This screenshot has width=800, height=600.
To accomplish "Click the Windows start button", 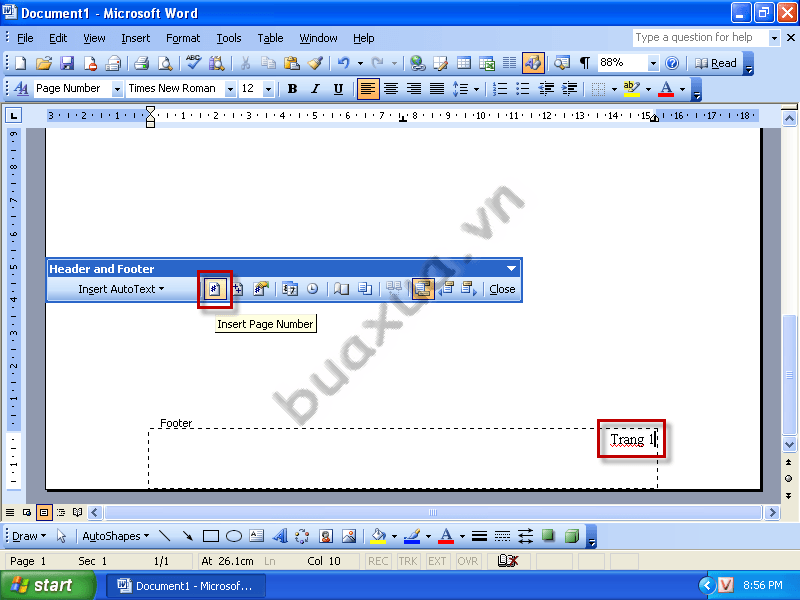I will [x=47, y=585].
